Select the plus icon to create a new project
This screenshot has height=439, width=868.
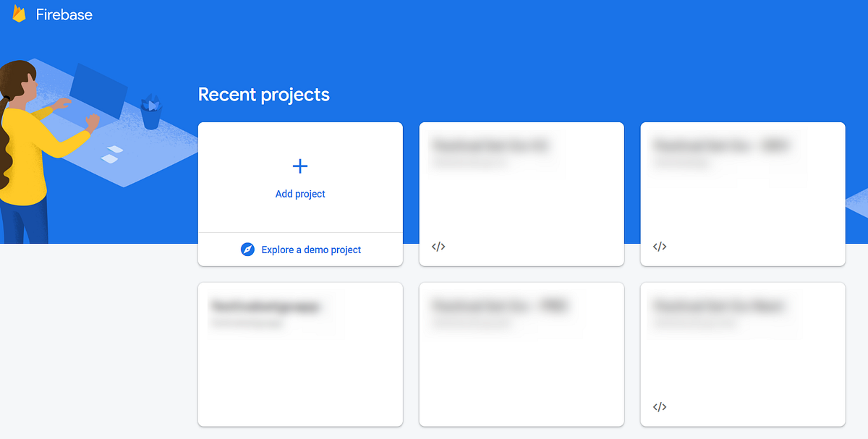[299, 166]
